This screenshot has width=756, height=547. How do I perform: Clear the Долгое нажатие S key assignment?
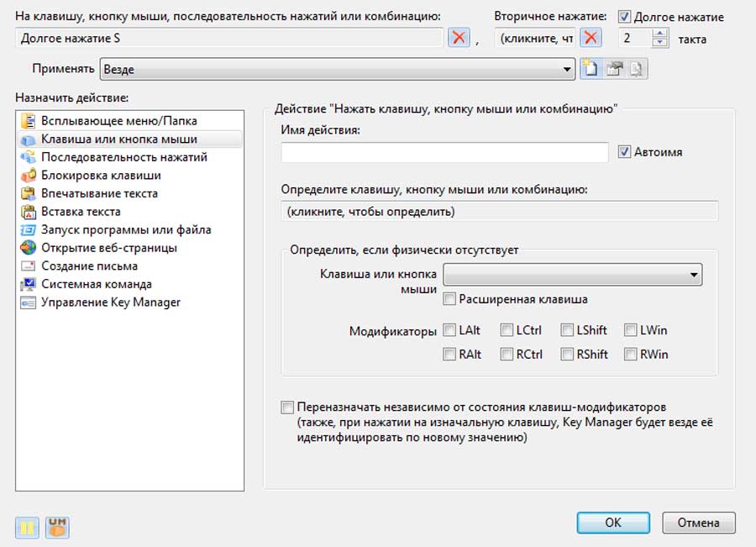coord(459,38)
